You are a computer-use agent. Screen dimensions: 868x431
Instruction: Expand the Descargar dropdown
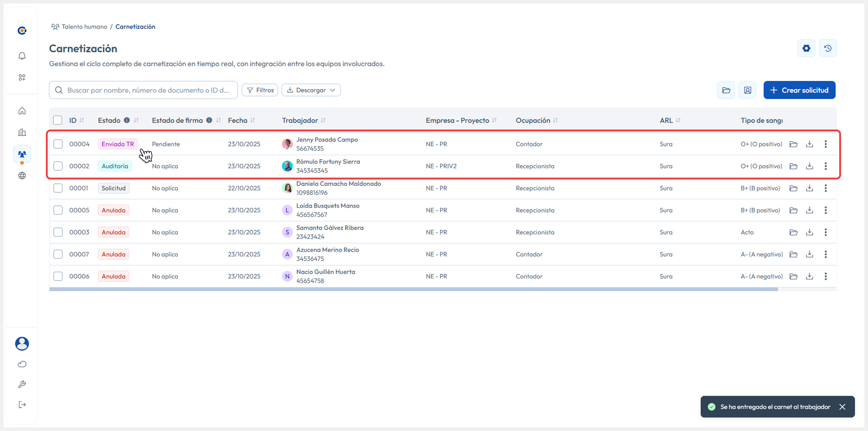pos(311,90)
